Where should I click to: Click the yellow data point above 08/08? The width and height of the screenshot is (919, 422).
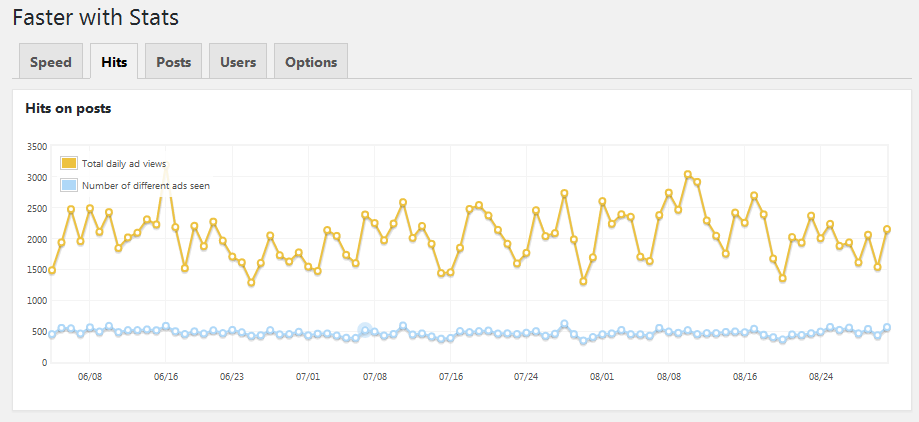(x=669, y=193)
